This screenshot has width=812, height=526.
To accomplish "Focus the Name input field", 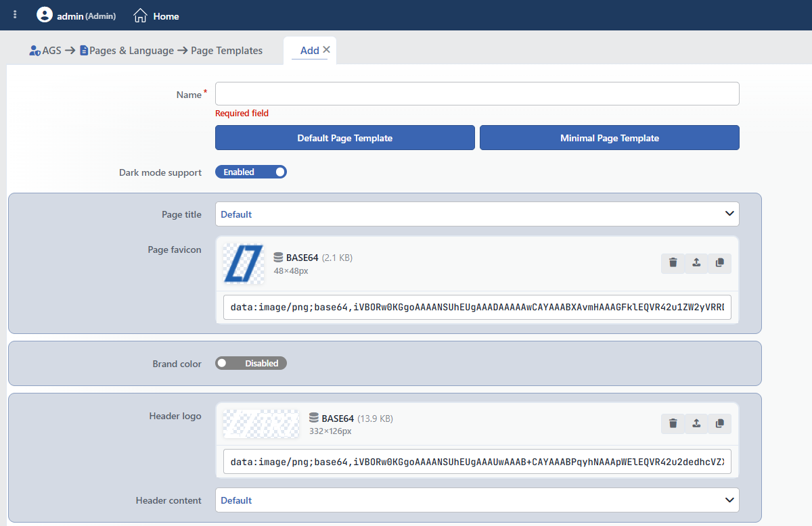I will (477, 94).
